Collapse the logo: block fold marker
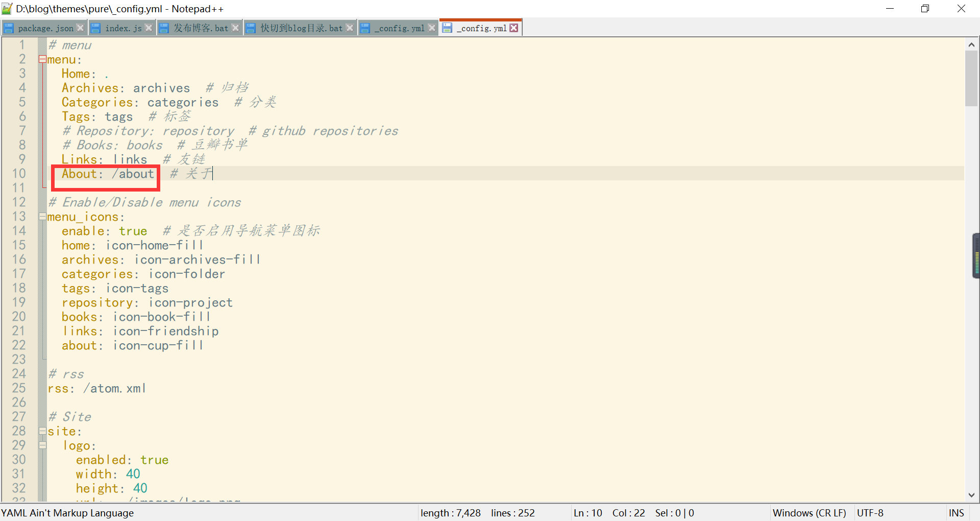Viewport: 980px width, 521px height. pyautogui.click(x=42, y=445)
